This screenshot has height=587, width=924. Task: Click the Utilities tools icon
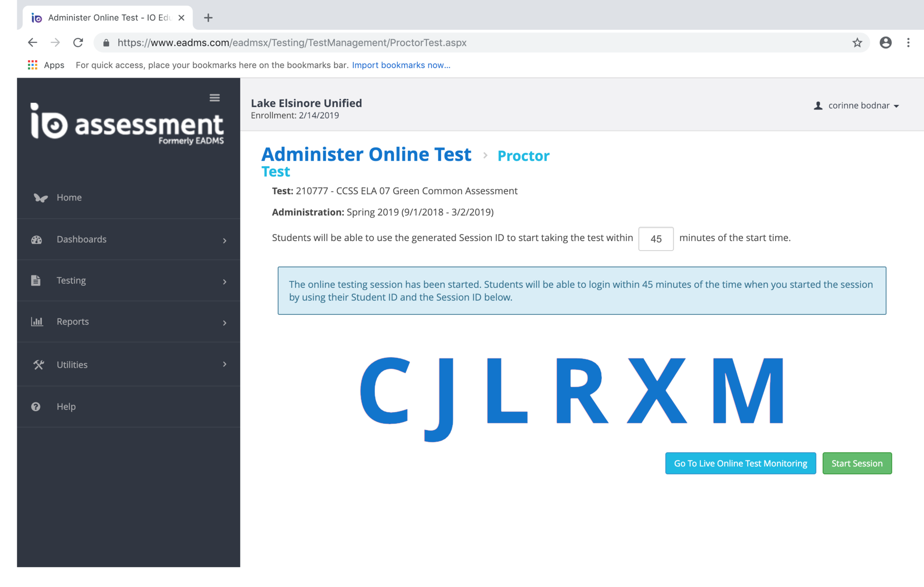38,364
